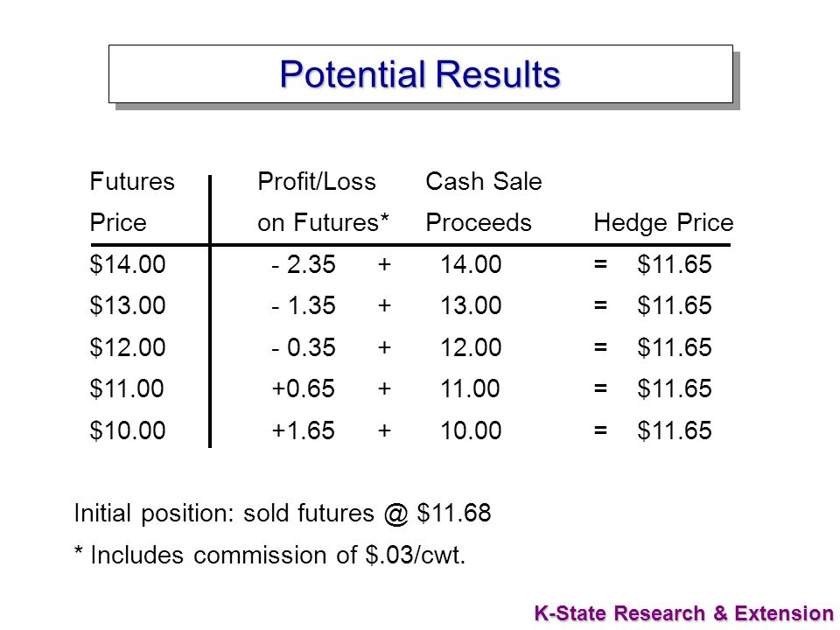Click the $13.00 futures price cell
This screenshot has height=630, width=840.
pos(128,306)
